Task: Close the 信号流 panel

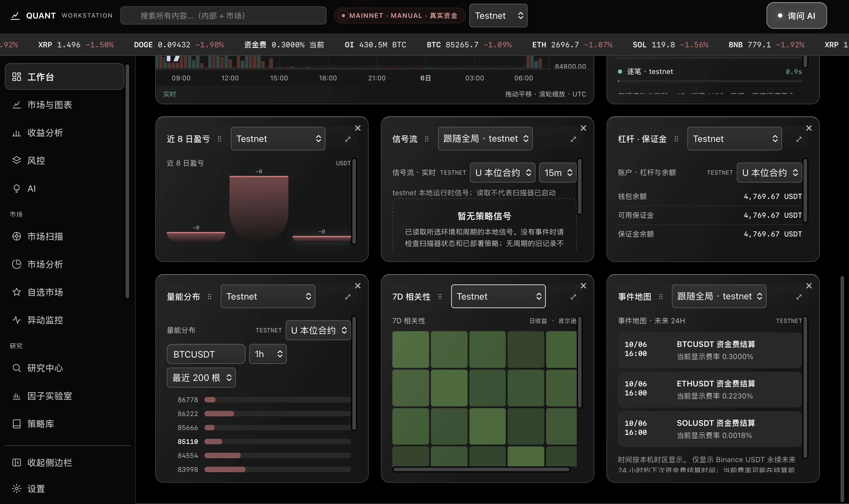Action: (x=583, y=128)
